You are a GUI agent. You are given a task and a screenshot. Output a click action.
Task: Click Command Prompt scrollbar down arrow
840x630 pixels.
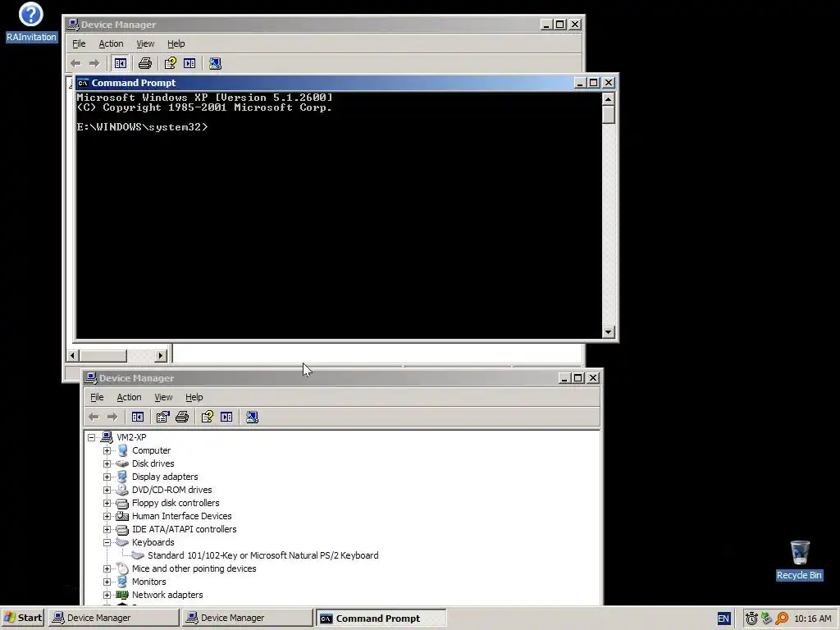point(608,332)
